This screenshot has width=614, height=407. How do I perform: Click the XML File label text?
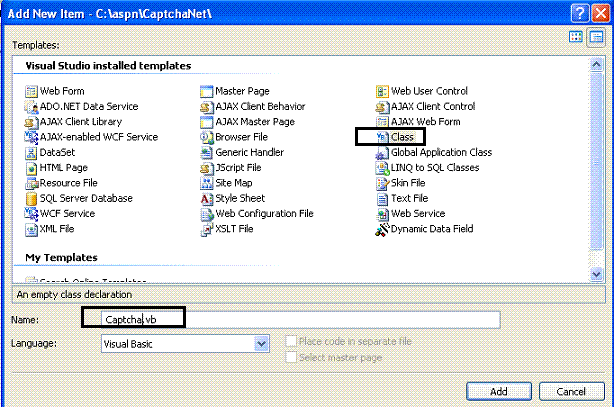click(x=57, y=229)
